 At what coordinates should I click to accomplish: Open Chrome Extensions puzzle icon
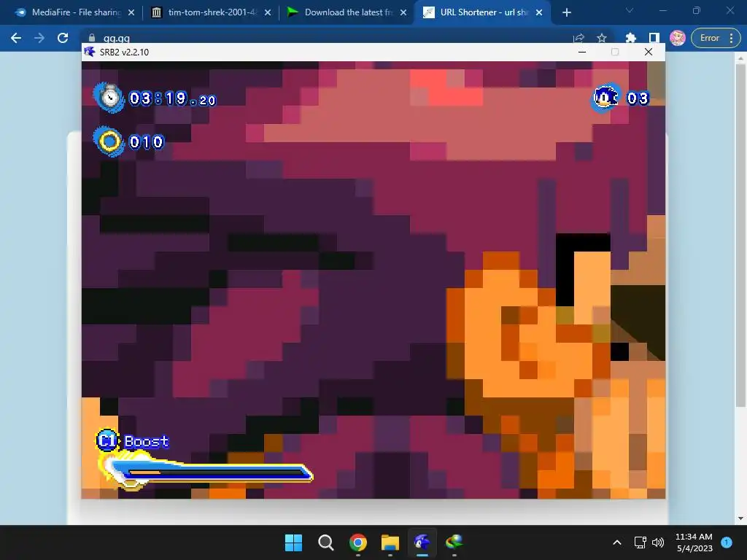(x=631, y=38)
